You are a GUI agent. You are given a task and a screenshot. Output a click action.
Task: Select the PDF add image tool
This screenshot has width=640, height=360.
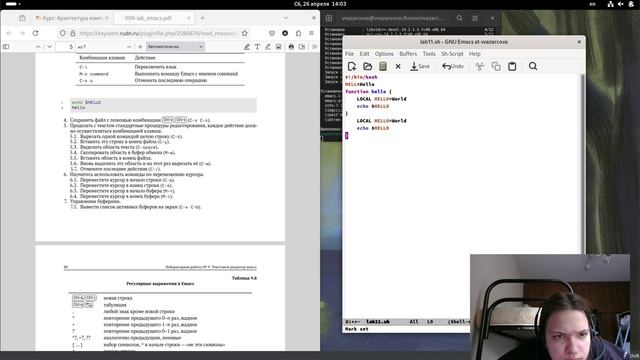tap(278, 47)
